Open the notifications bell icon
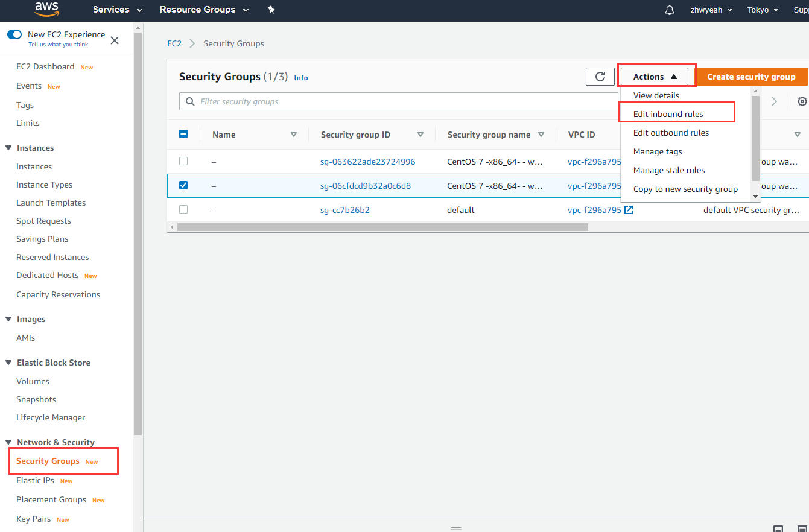The width and height of the screenshot is (809, 532). [669, 10]
